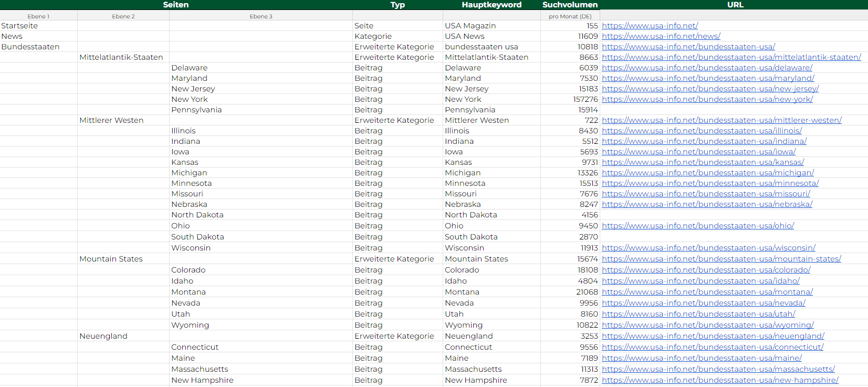Select the 'Seite' type cell
The image size is (868, 387).
[x=398, y=26]
